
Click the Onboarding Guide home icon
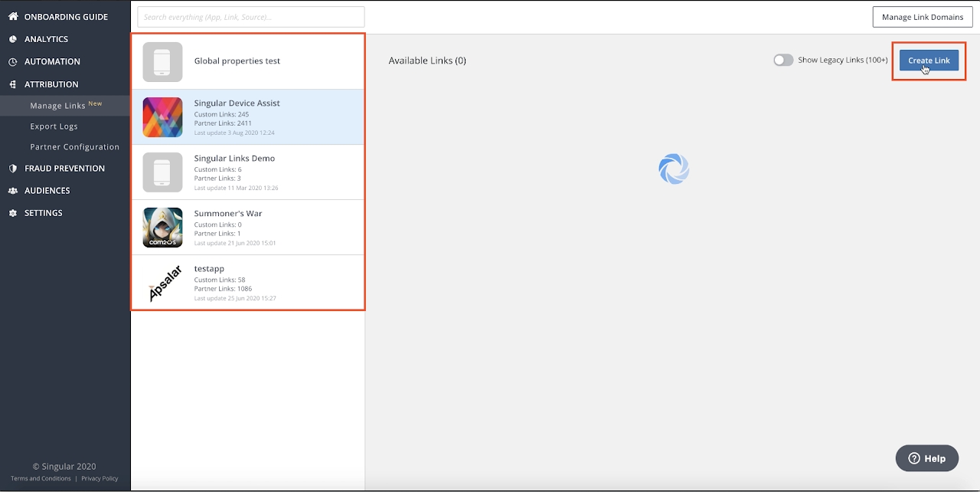click(13, 17)
